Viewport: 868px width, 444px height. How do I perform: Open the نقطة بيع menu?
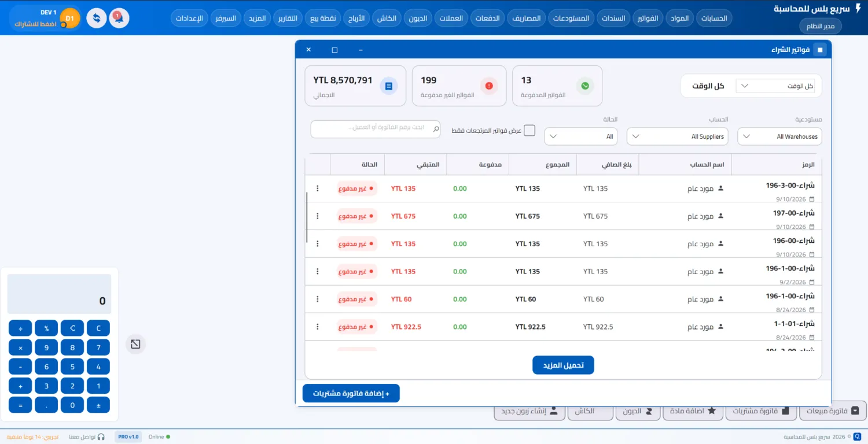(323, 18)
